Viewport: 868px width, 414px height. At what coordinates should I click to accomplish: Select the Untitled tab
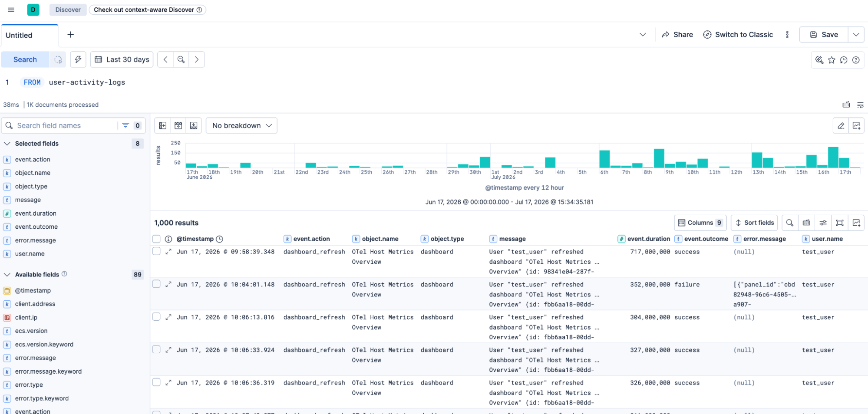pyautogui.click(x=29, y=35)
